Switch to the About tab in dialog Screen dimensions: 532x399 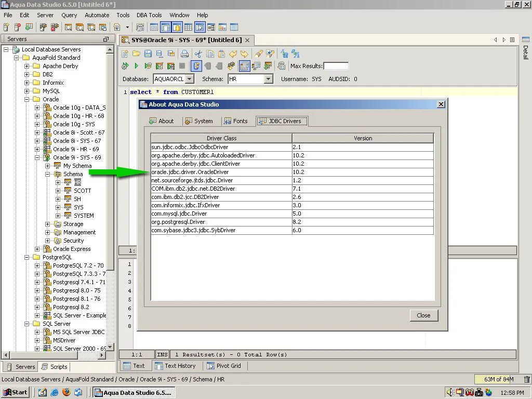point(162,121)
